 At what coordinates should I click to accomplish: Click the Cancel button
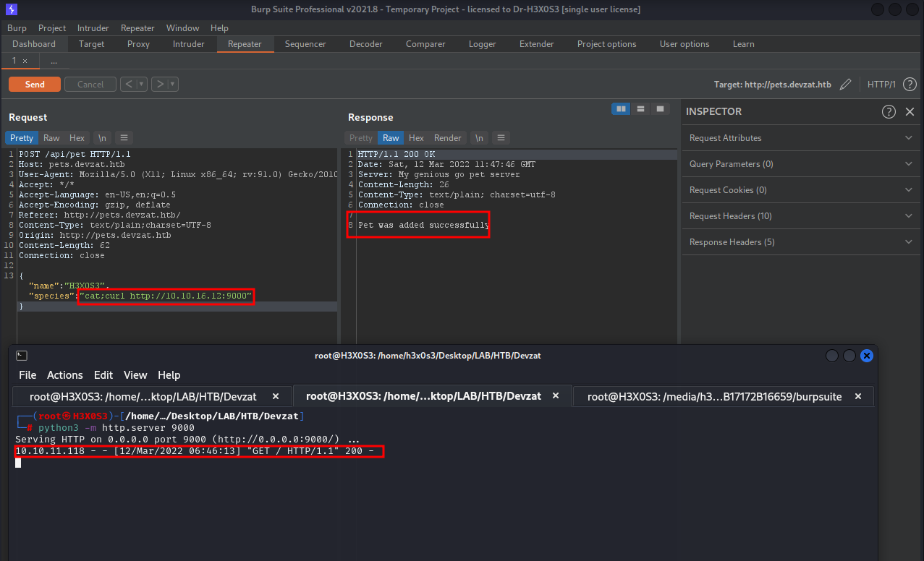(x=90, y=85)
